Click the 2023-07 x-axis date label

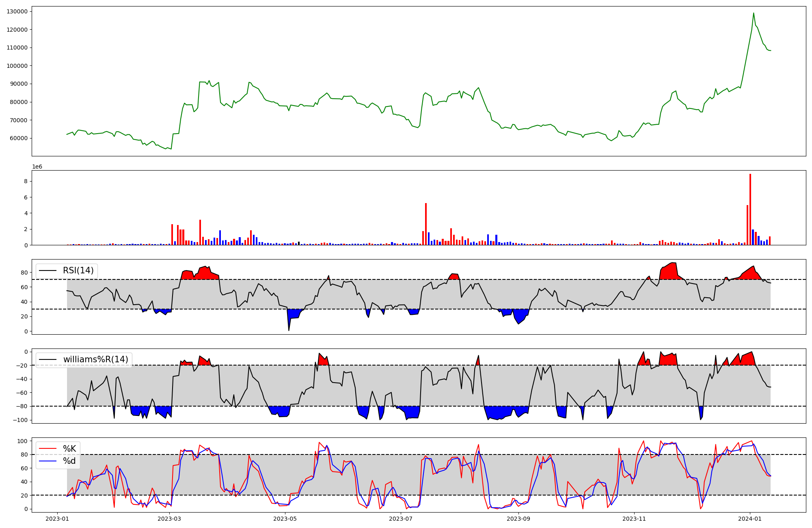click(x=401, y=519)
